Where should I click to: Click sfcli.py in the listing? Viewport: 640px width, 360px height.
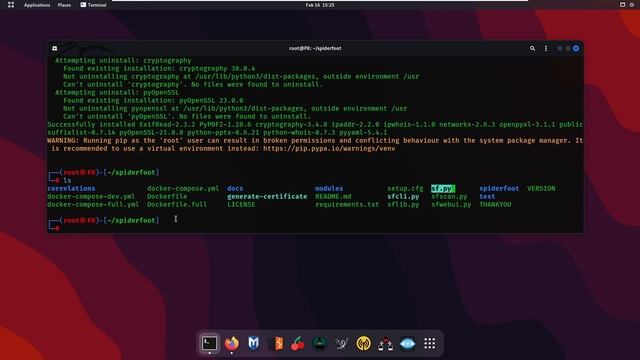pos(403,196)
